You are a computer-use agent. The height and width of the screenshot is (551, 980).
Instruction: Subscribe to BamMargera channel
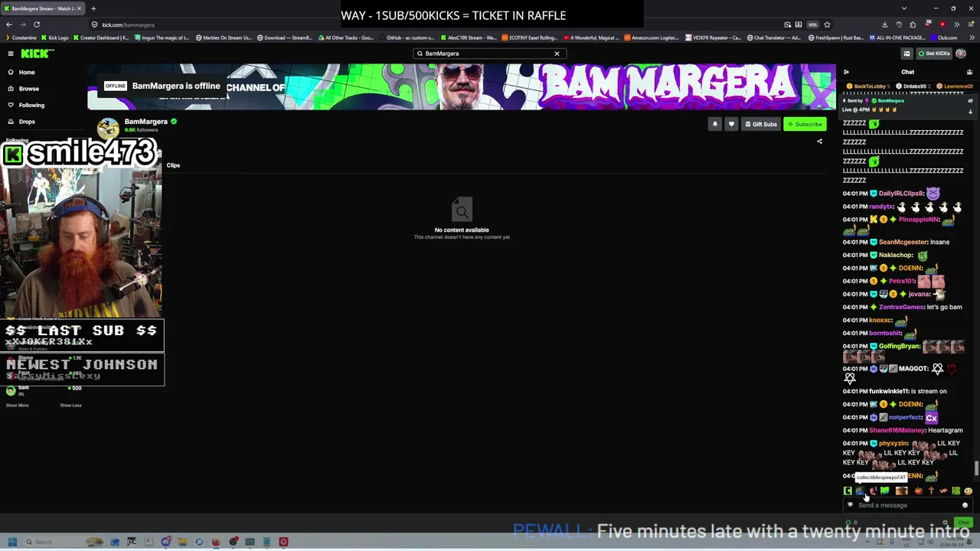[x=805, y=124]
